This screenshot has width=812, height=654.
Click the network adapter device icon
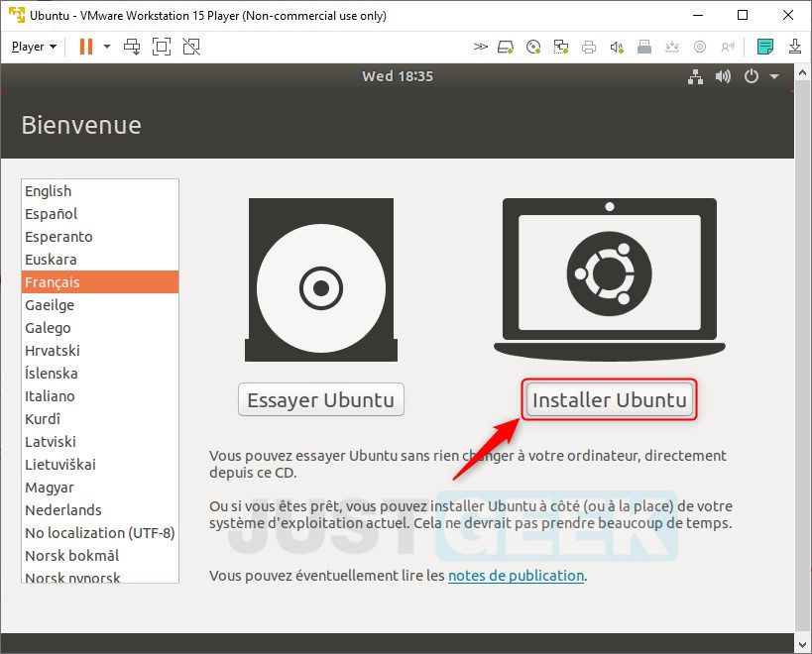pos(561,48)
